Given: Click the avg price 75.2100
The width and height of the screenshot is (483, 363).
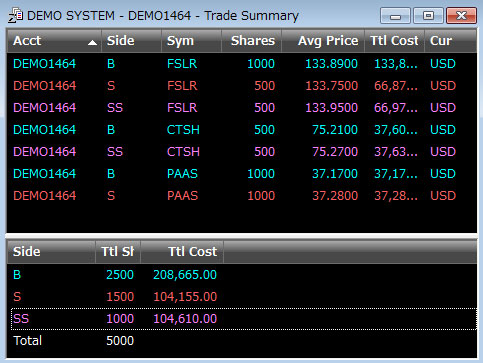Looking at the screenshot, I should pos(335,130).
